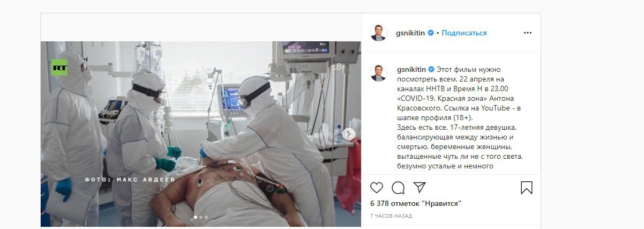
Task: Open the post via 7 часов назад timestamp
Action: (x=391, y=216)
